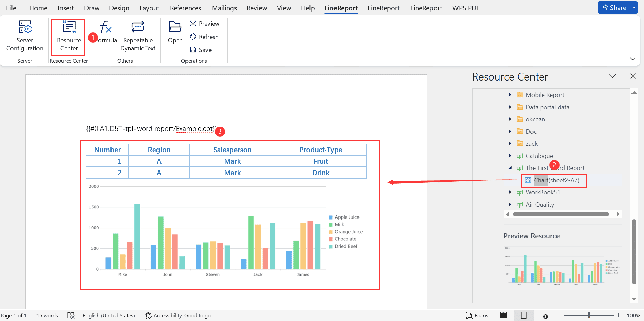Collapse the ribbon with chevron
Image resolution: width=644 pixels, height=321 pixels.
633,59
